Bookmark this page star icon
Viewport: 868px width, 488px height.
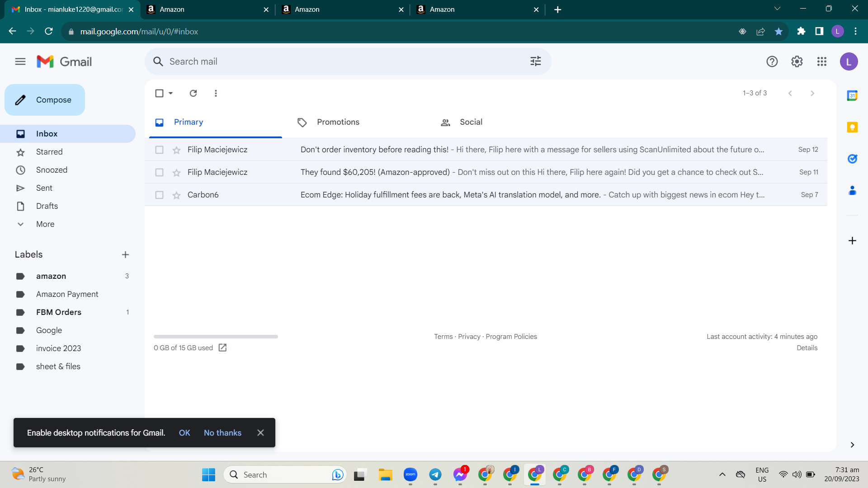pos(778,32)
